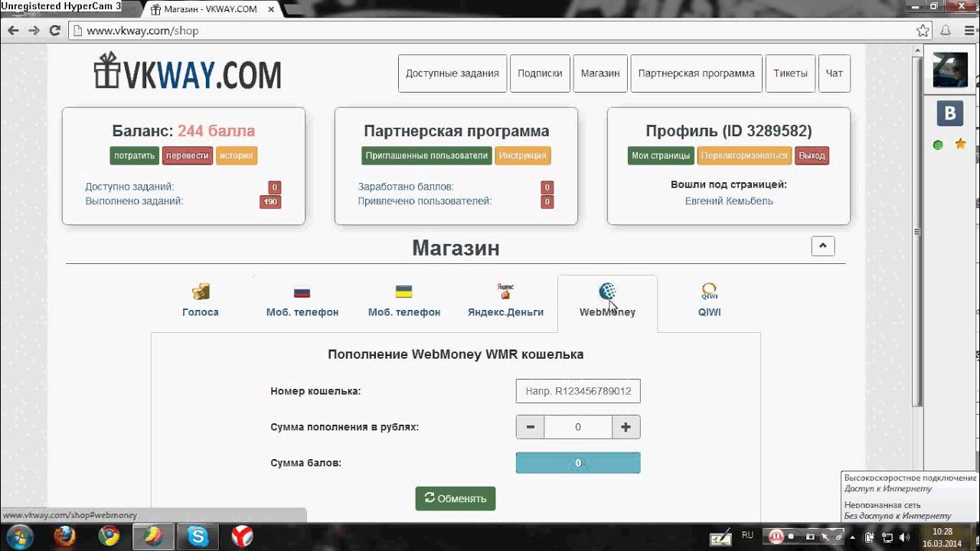Click the browser back arrow

click(13, 31)
